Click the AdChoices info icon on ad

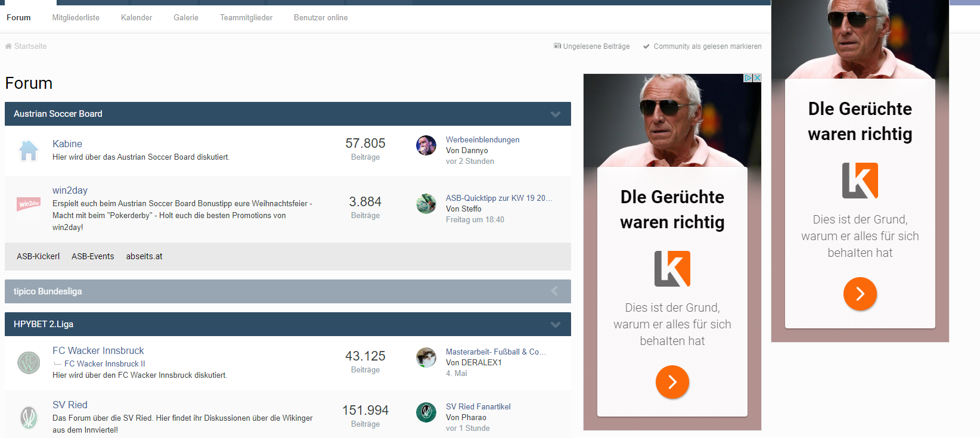tap(748, 78)
